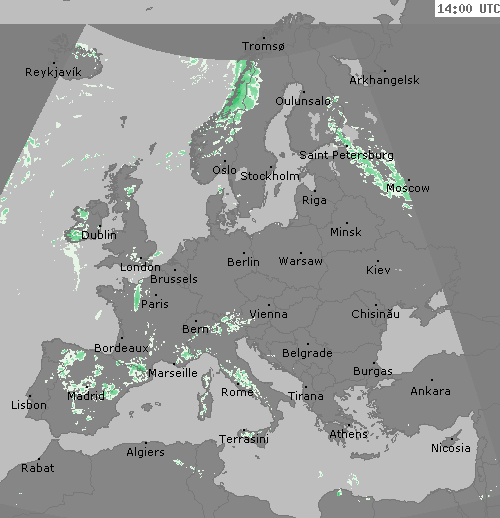
Task: Click the Athens label
Action: [348, 434]
